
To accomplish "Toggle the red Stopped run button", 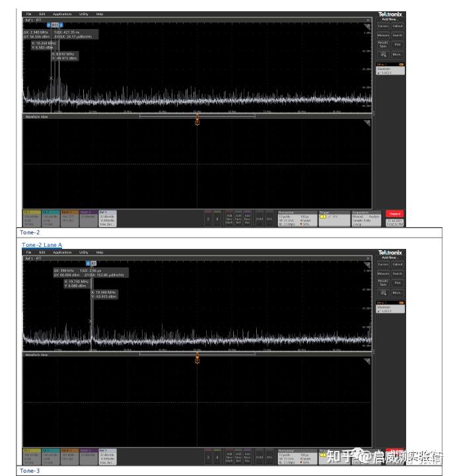I will click(394, 214).
